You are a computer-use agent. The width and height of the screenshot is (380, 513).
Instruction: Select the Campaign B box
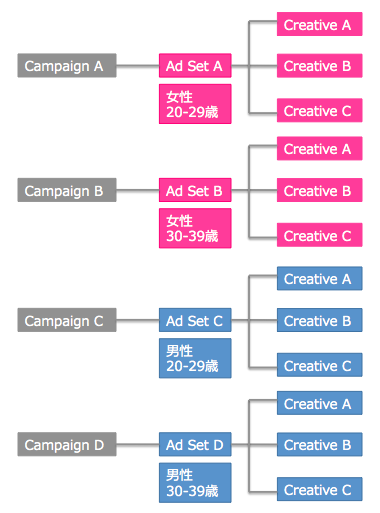[67, 190]
